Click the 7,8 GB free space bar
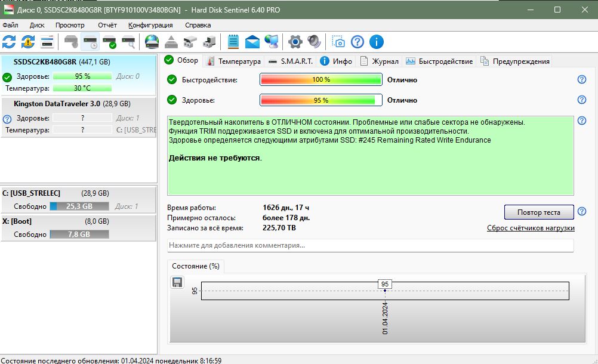The width and height of the screenshot is (598, 364). [x=79, y=235]
